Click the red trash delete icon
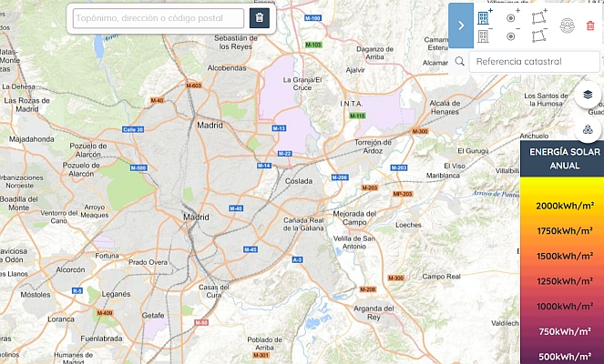 590,25
